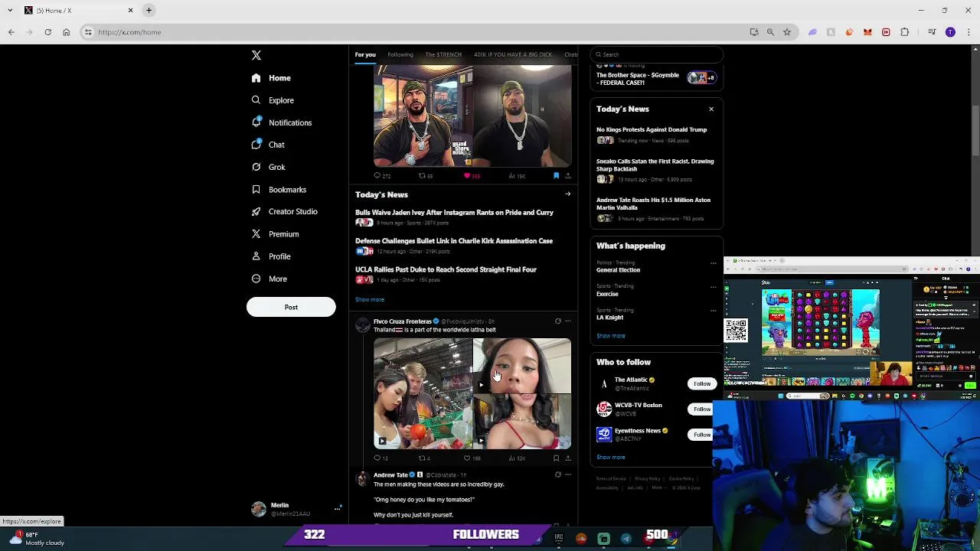Reply to the Flvco Cruza Fronteras post
This screenshot has height=551, width=980.
point(377,458)
